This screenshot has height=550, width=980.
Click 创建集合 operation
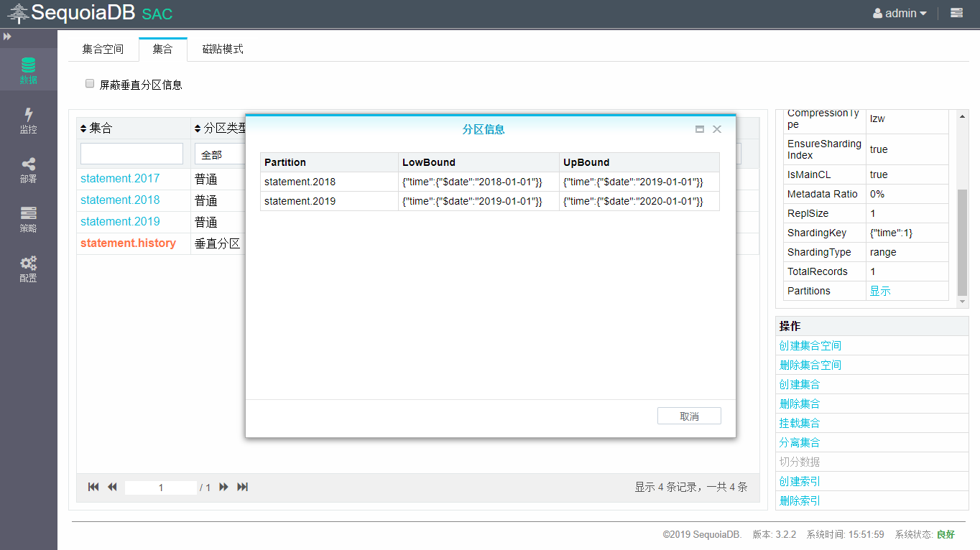tap(800, 384)
